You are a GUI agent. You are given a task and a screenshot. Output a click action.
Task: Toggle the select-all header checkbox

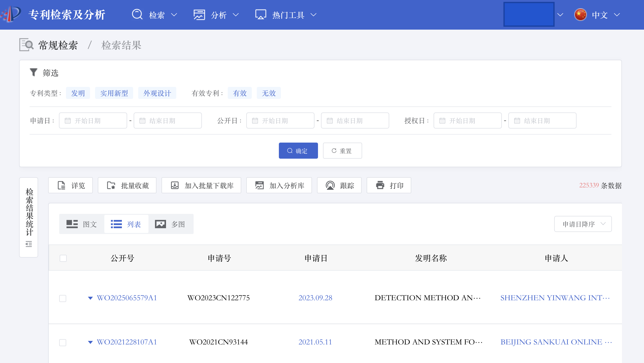(63, 258)
